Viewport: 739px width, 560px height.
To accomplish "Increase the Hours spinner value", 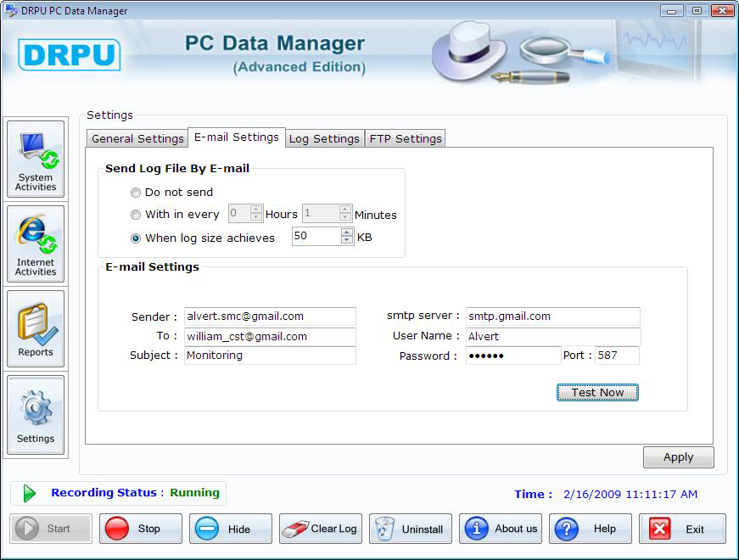I will [x=256, y=210].
